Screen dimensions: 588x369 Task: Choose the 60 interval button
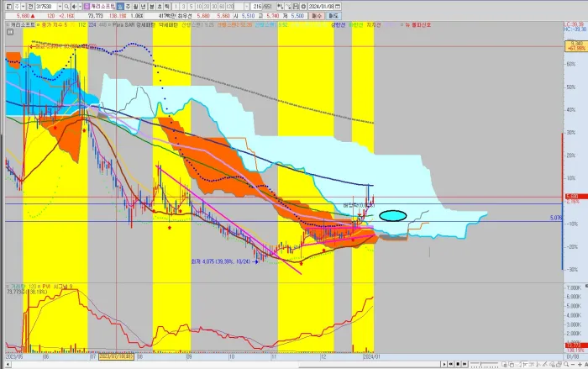[x=222, y=7]
